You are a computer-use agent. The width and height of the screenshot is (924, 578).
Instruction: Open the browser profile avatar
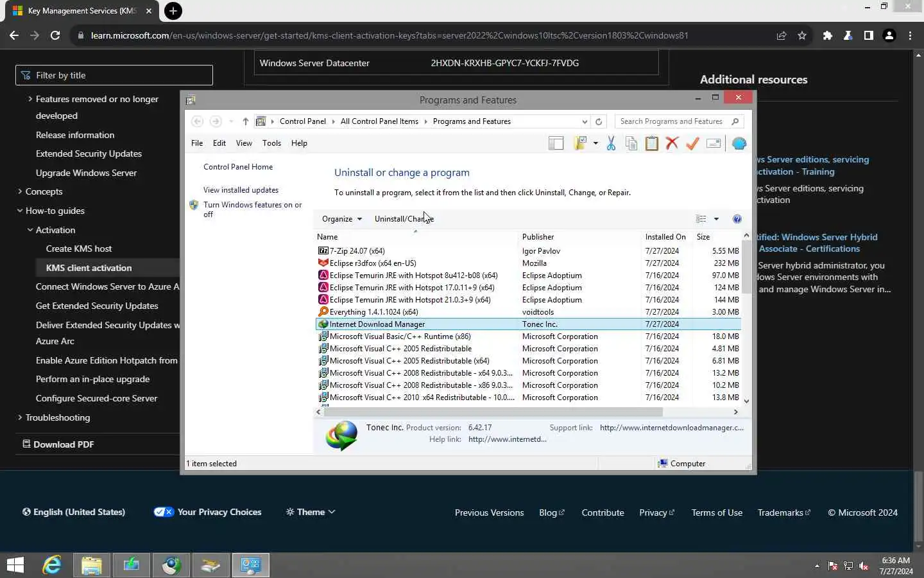(889, 35)
